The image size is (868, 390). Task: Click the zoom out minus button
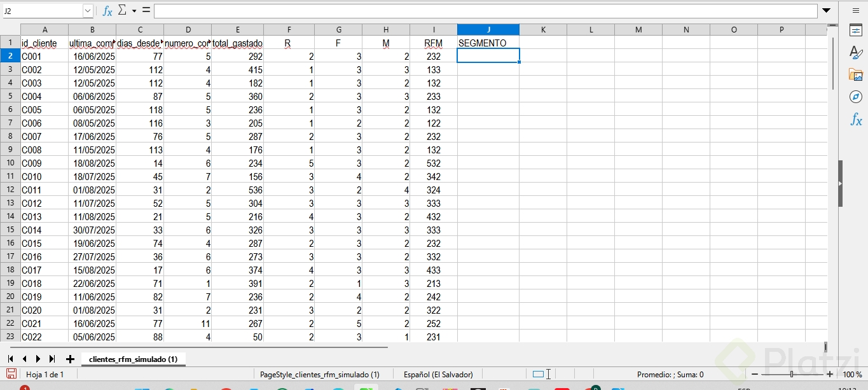tap(755, 374)
